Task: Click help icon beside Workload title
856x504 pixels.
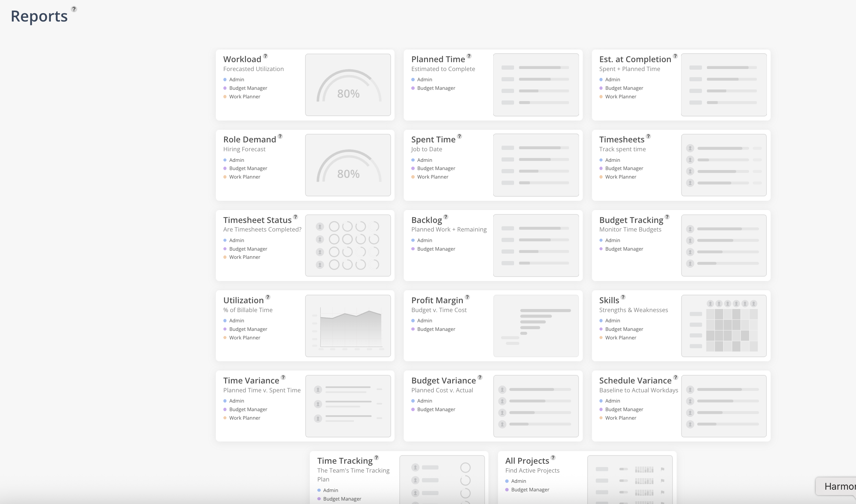Action: tap(265, 56)
